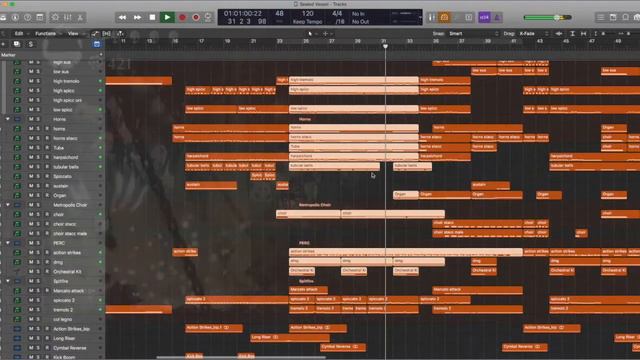Toggle the blue Global Tracks button
Viewport: 640px width, 360px height.
point(97,44)
